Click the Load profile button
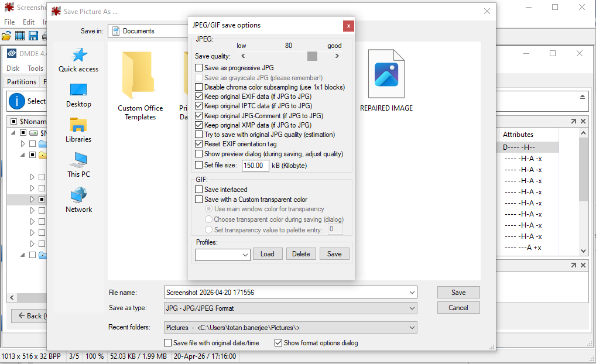Screen dimensions: 596x364 (267, 254)
